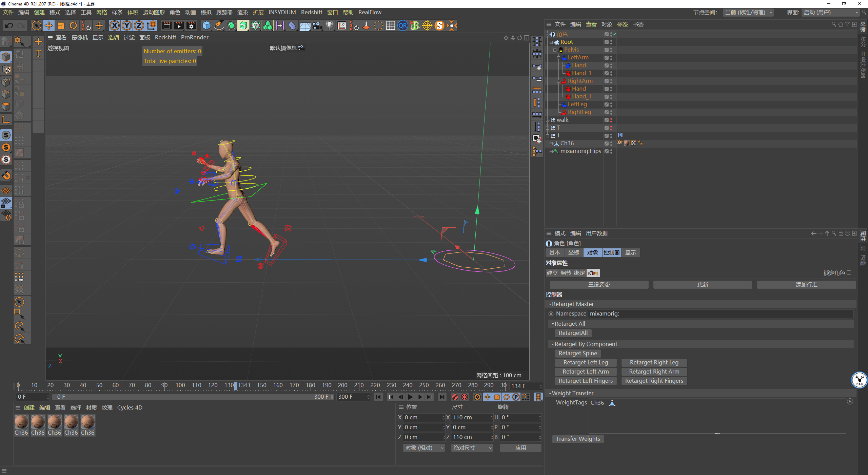The width and height of the screenshot is (868, 475).
Task: Click the Undo arrow icon
Action: (9, 25)
